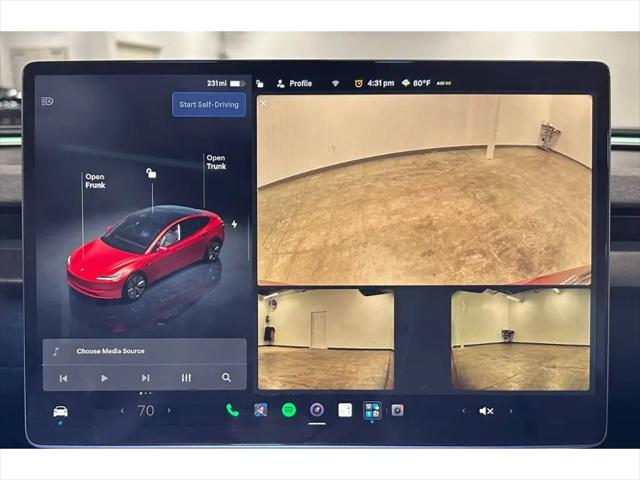This screenshot has width=640, height=480.
Task: Tap the Wi-Fi status icon
Action: pos(335,84)
